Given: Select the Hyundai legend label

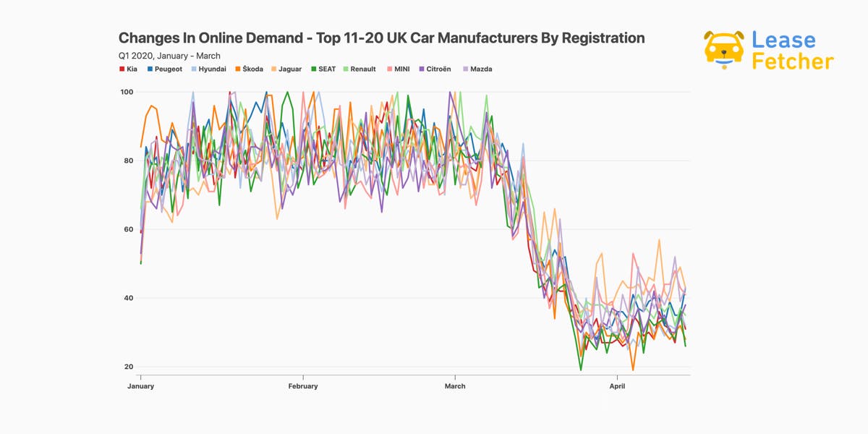Looking at the screenshot, I should pos(213,69).
